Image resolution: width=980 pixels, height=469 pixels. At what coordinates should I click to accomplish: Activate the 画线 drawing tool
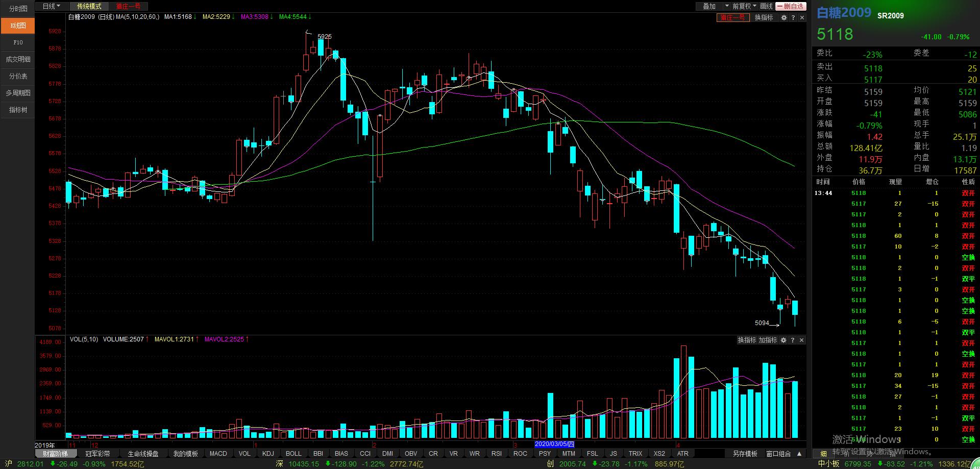[x=766, y=6]
